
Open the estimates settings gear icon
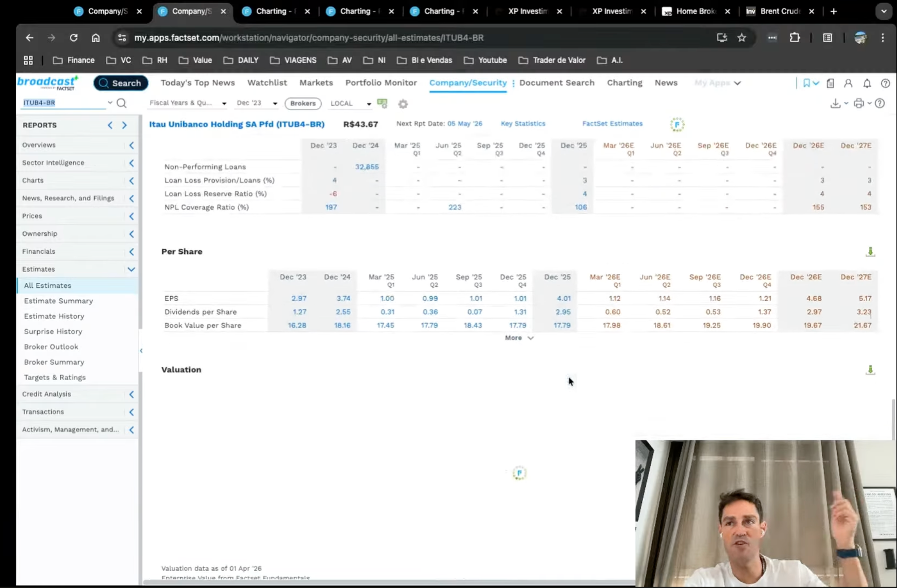403,104
